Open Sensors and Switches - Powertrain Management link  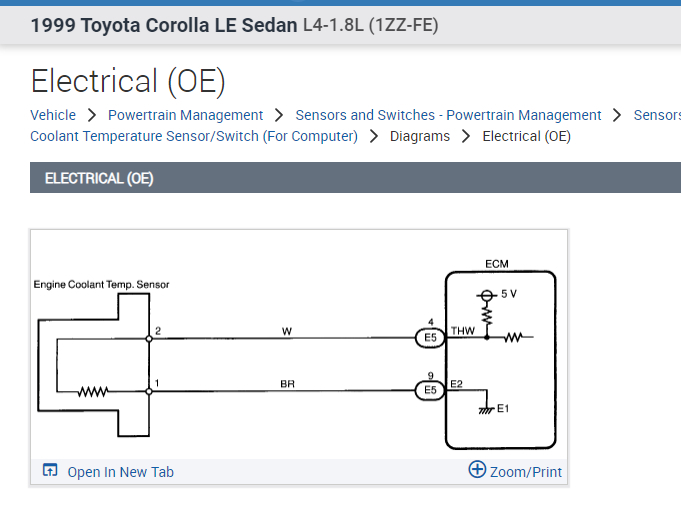pyautogui.click(x=448, y=115)
